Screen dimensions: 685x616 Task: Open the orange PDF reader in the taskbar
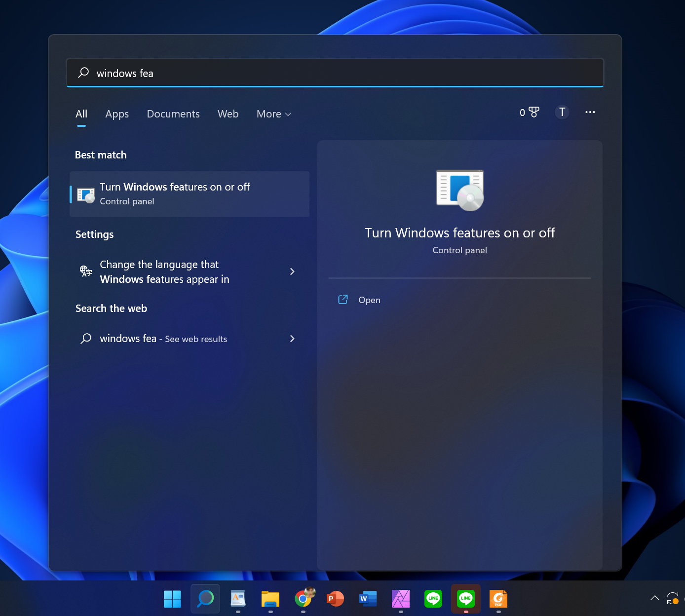(x=498, y=599)
